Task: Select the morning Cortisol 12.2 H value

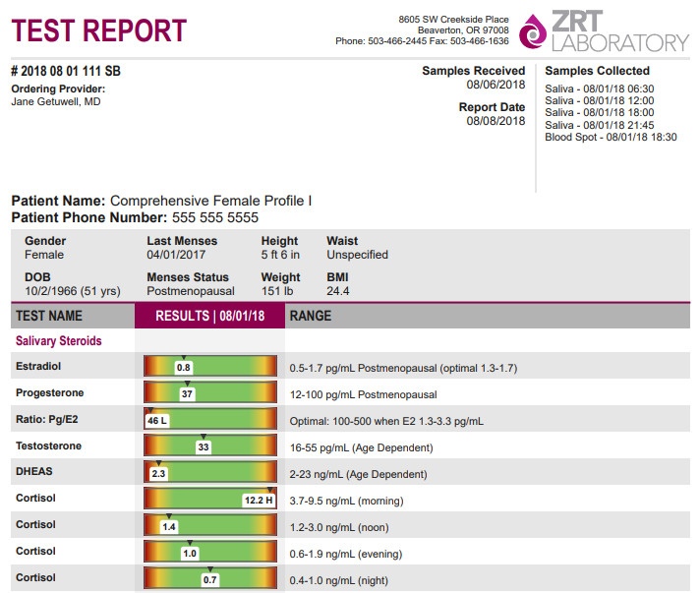Action: (259, 501)
